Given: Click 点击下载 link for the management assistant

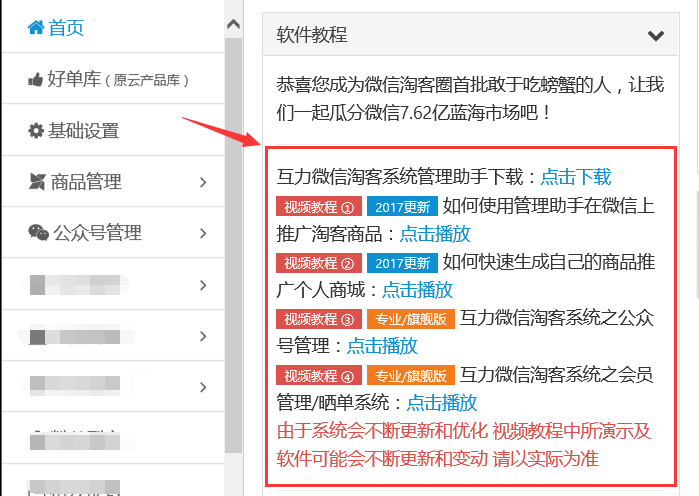Looking at the screenshot, I should pyautogui.click(x=576, y=177).
